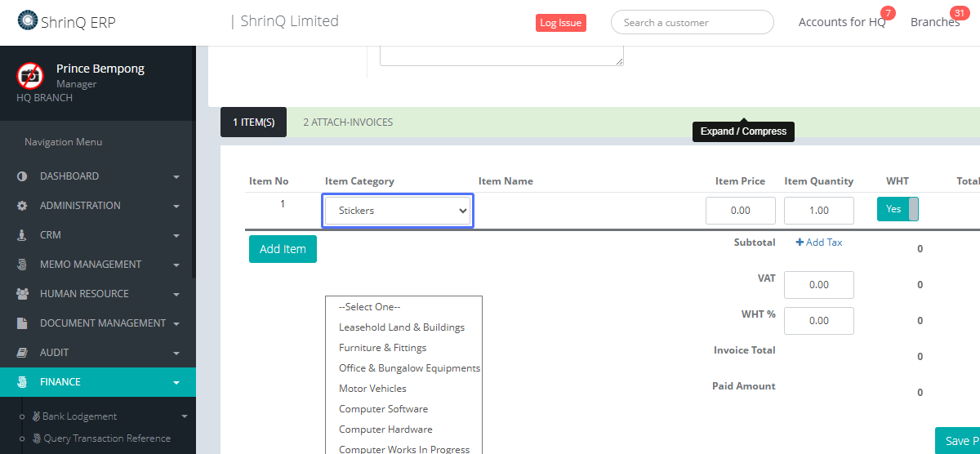This screenshot has width=980, height=454.
Task: Click the Human Resource people icon
Action: [x=22, y=294]
